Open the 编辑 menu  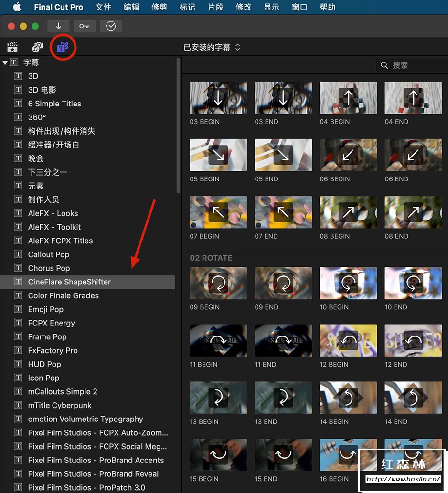[131, 7]
